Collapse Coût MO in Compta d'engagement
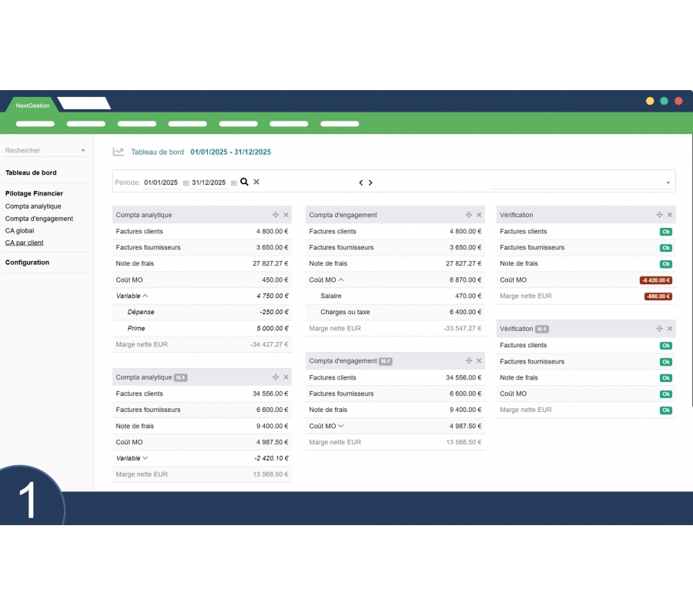This screenshot has width=693, height=616. tap(341, 280)
